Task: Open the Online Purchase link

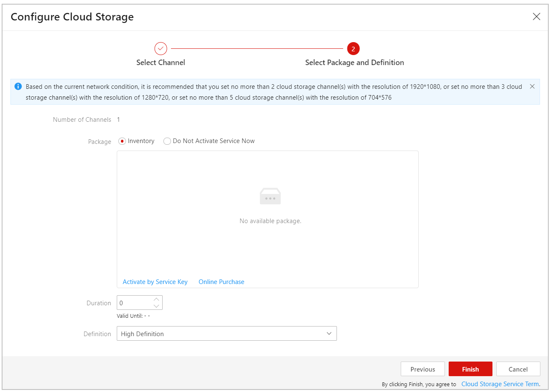Action: tap(221, 282)
